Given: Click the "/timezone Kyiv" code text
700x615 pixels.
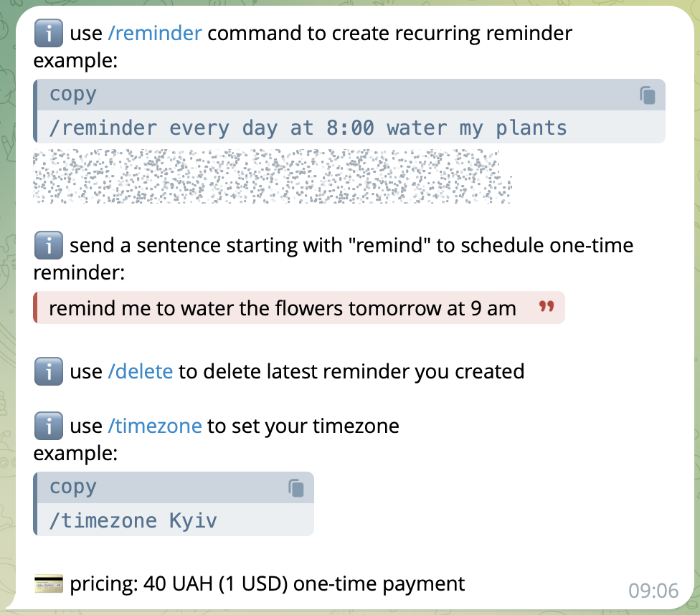Looking at the screenshot, I should point(133,521).
